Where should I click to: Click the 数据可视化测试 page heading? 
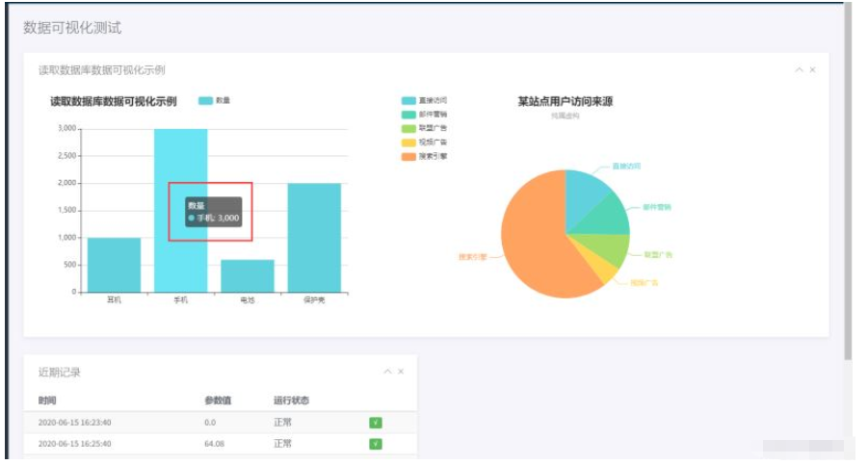(72, 28)
